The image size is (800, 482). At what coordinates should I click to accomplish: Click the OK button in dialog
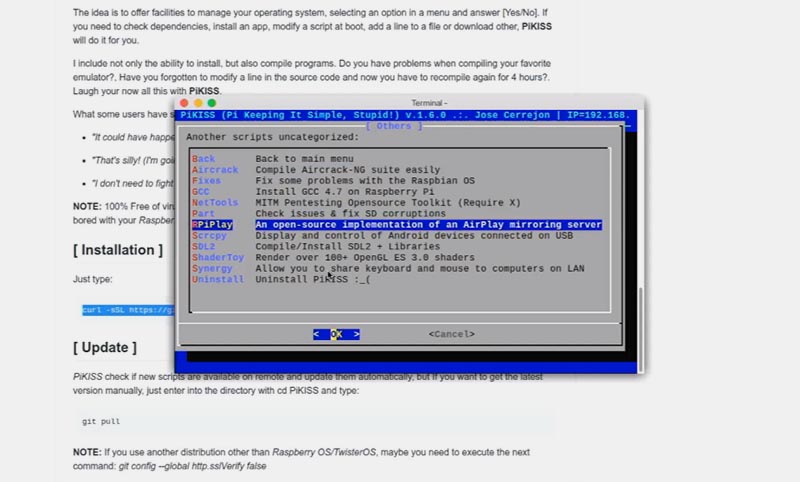(x=336, y=334)
